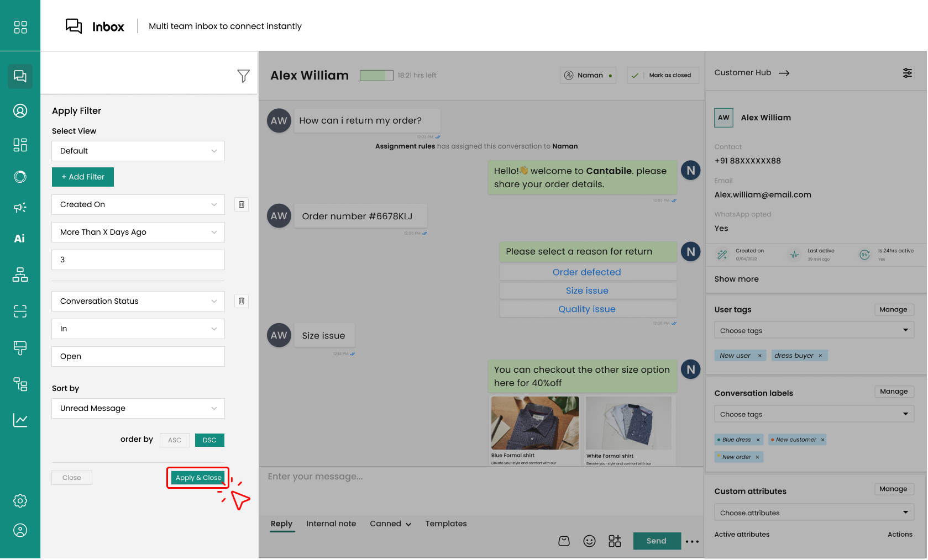Switch to the Templates tab
The width and height of the screenshot is (928, 560).
445,524
